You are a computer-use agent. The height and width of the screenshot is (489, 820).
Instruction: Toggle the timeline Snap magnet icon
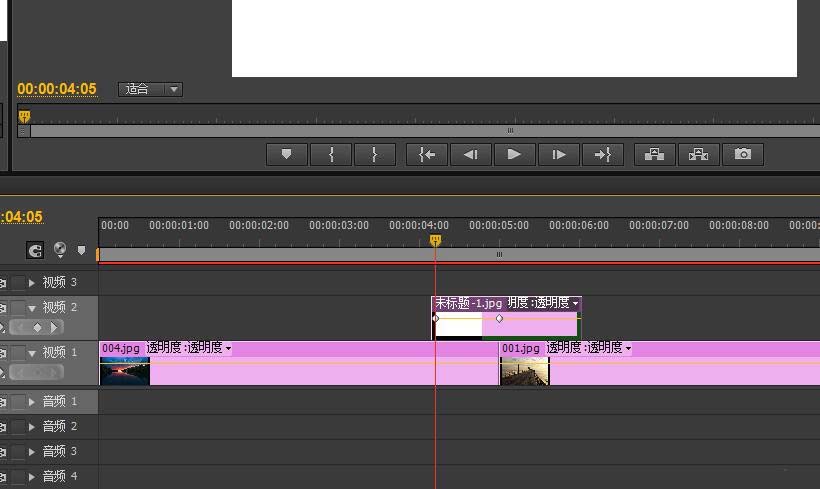35,251
